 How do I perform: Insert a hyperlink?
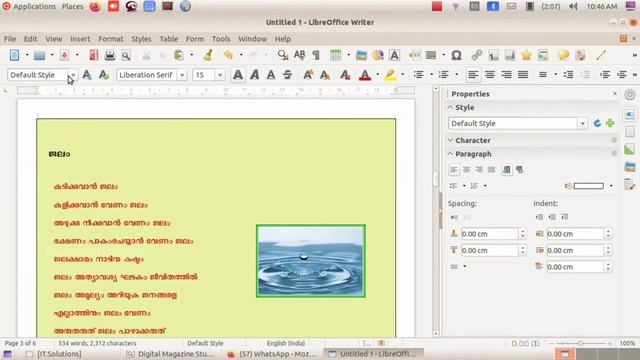coord(477,55)
